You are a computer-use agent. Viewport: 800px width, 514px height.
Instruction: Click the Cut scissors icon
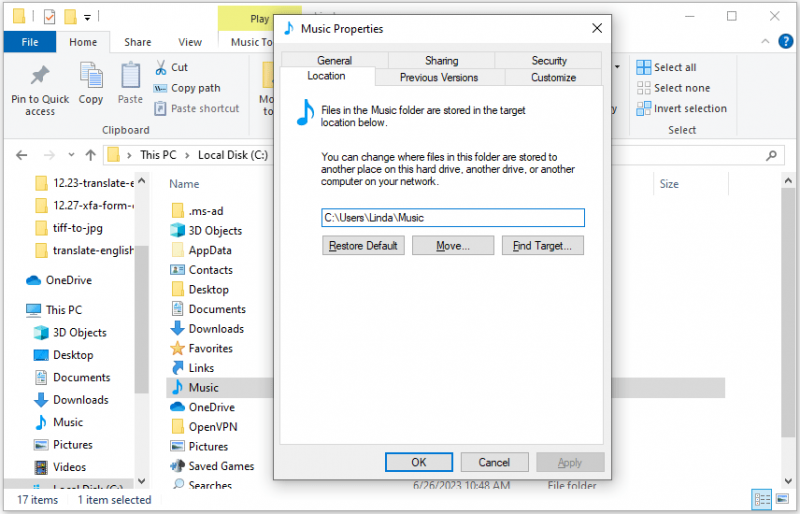tap(161, 67)
